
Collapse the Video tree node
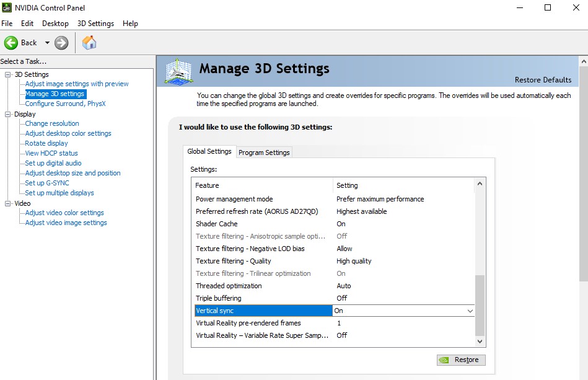coord(9,203)
